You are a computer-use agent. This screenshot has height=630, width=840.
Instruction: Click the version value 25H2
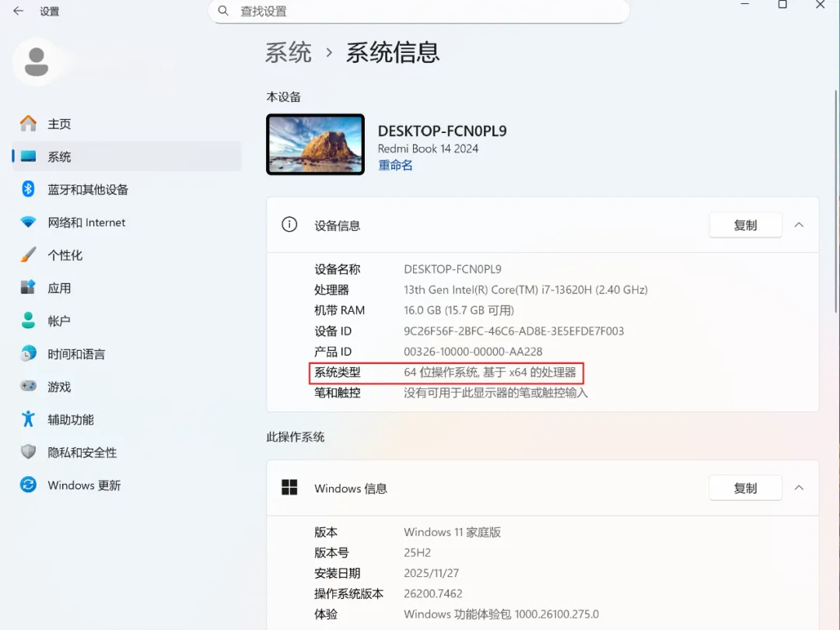pyautogui.click(x=418, y=552)
